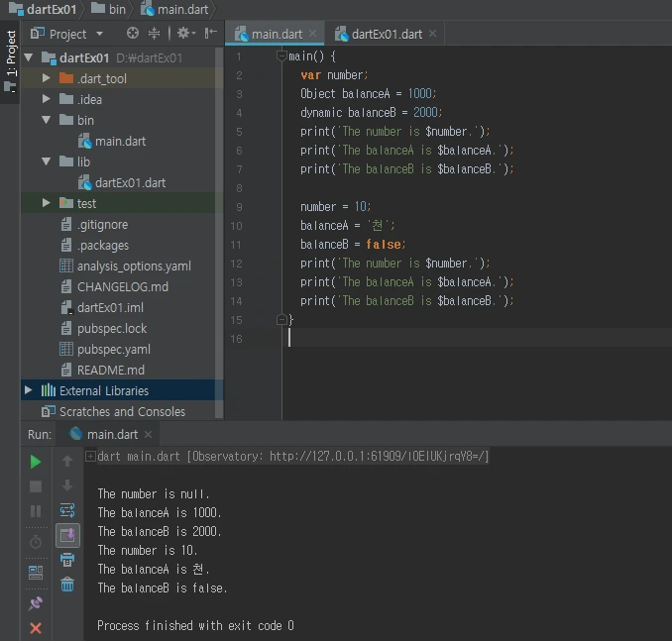Click console line 'The number is null.'

[x=154, y=494]
